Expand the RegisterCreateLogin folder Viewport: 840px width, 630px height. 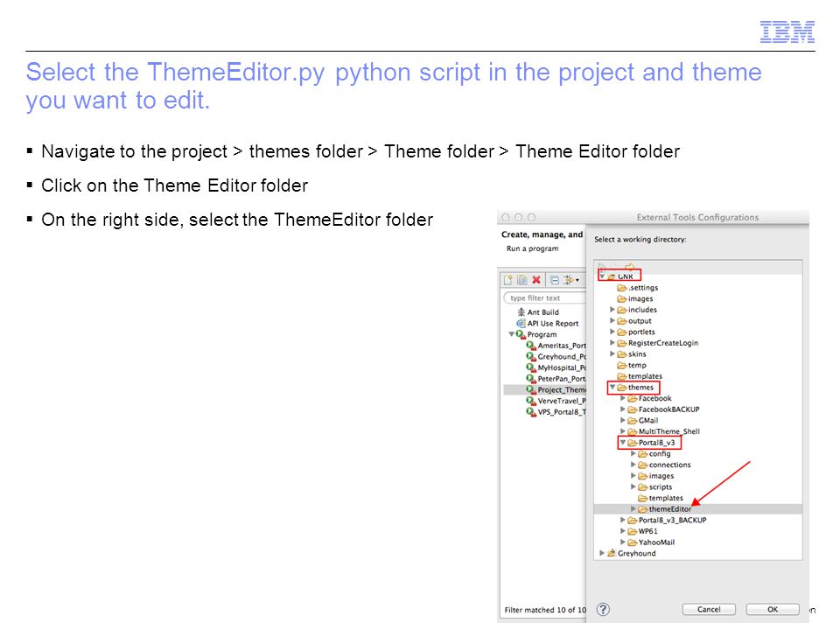tap(612, 343)
